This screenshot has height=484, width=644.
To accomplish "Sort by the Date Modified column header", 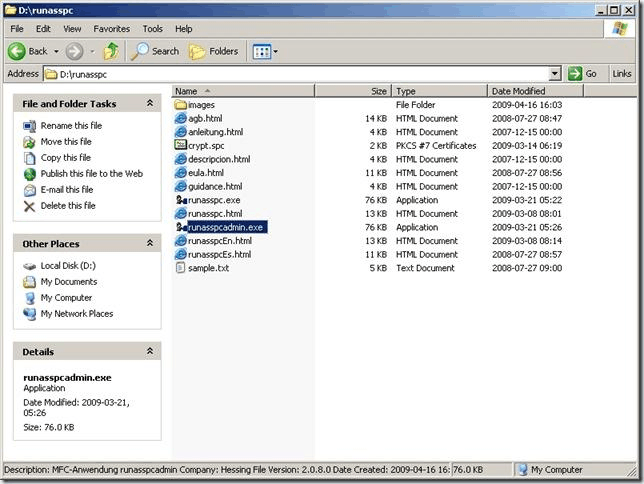I will pos(536,91).
